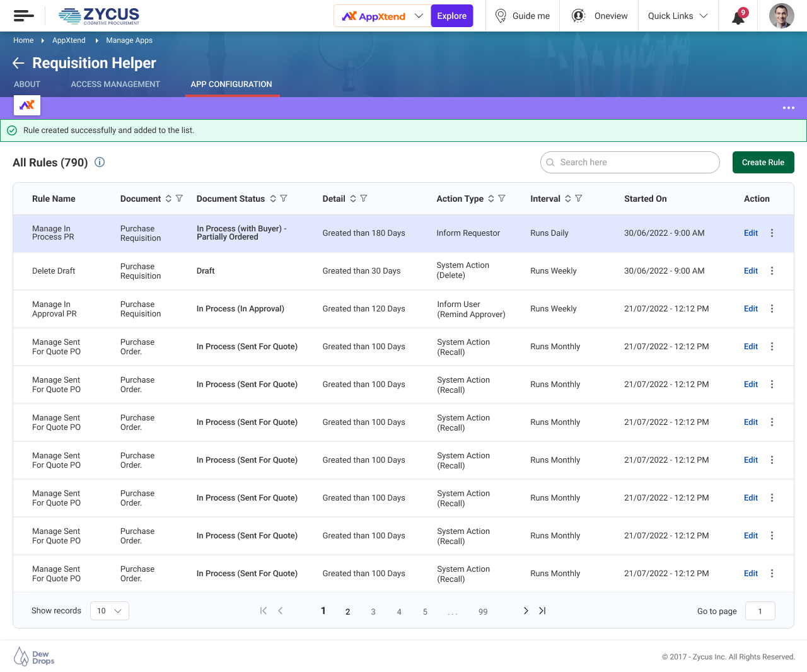
Task: Click the Create Rule button
Action: pos(763,162)
